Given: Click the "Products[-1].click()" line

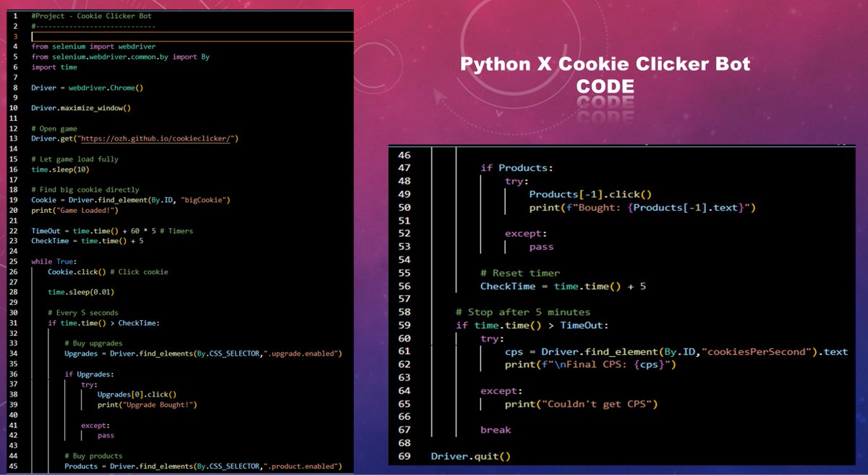Looking at the screenshot, I should pyautogui.click(x=591, y=194).
